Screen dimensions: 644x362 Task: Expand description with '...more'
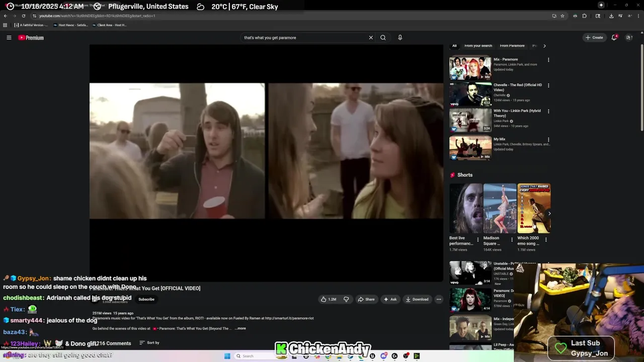point(240,328)
